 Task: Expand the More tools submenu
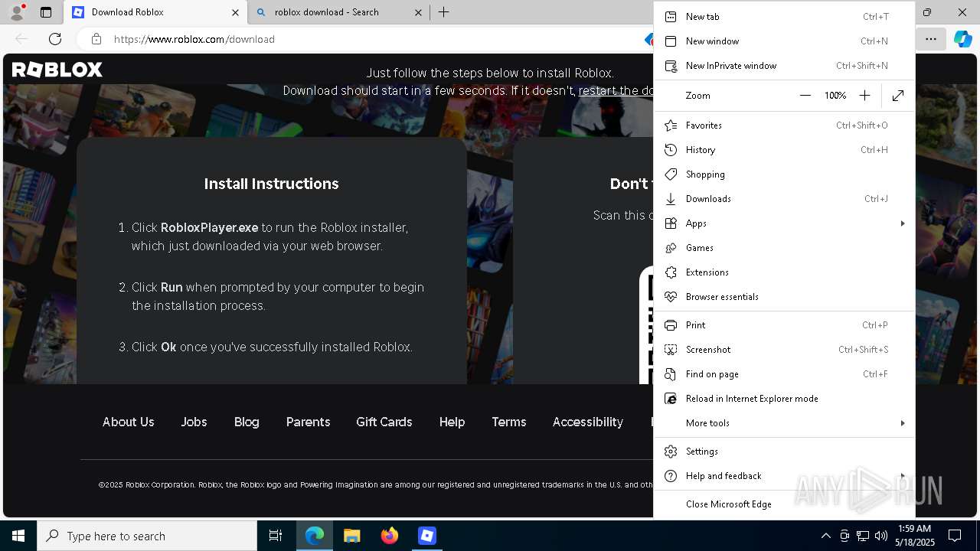click(784, 423)
